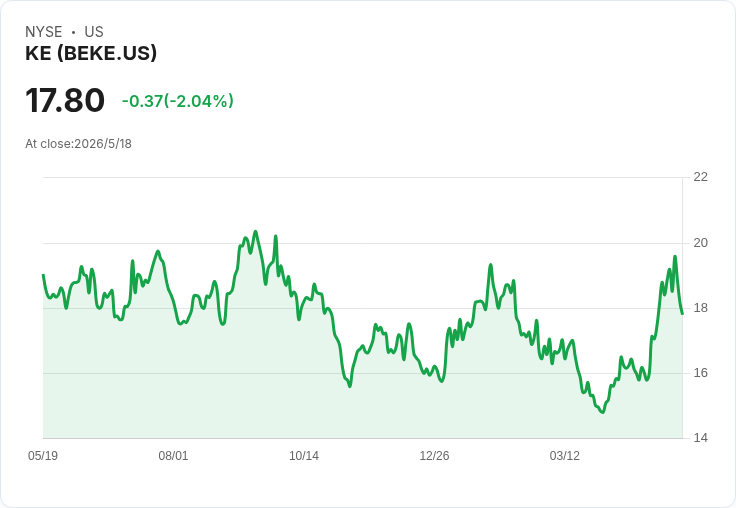
Task: Click the 20 price axis label
Action: pos(700,243)
